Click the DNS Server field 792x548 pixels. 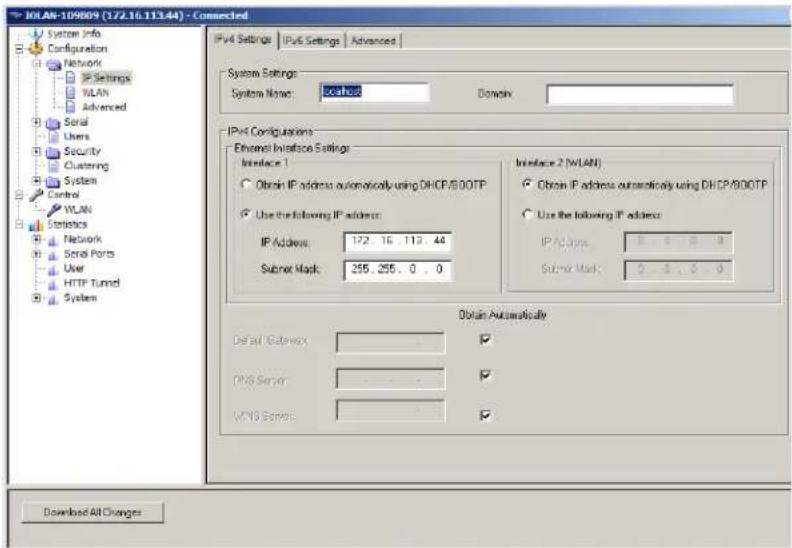(390, 379)
